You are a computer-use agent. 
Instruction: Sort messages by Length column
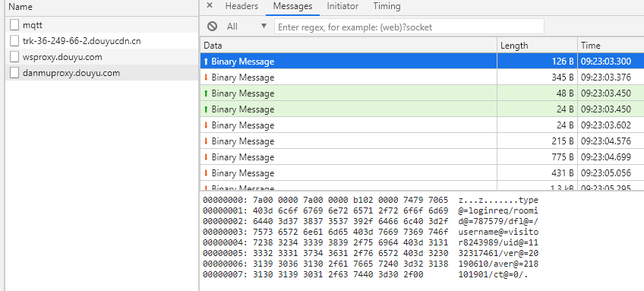537,46
